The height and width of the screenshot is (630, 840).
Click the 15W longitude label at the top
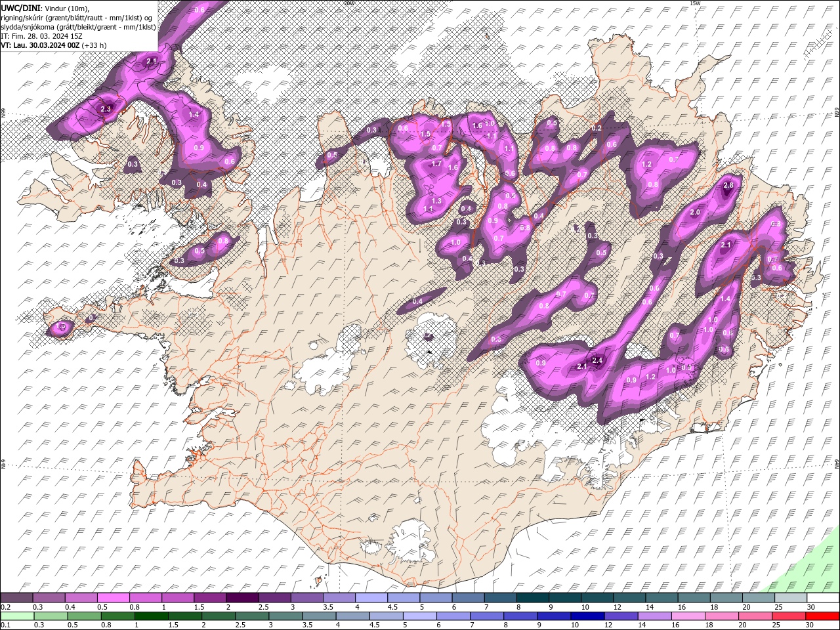696,3
